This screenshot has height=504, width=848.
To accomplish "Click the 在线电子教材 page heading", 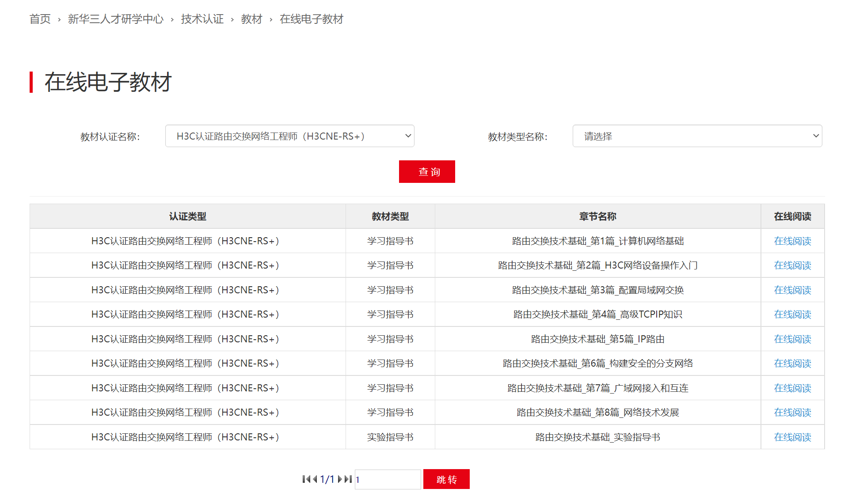I will click(x=108, y=82).
